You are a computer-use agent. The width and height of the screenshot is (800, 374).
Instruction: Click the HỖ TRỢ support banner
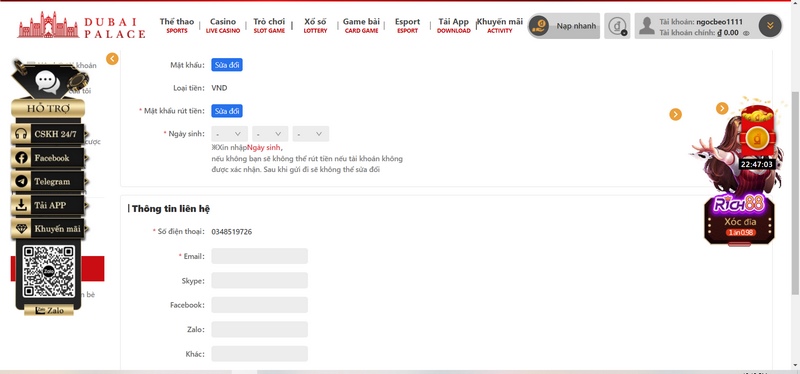pyautogui.click(x=48, y=108)
